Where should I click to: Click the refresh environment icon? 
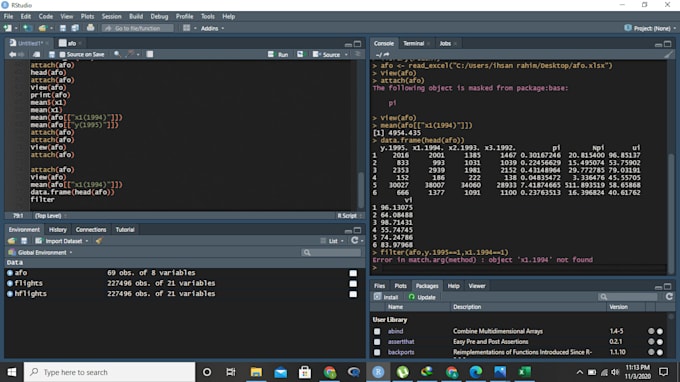tap(355, 241)
